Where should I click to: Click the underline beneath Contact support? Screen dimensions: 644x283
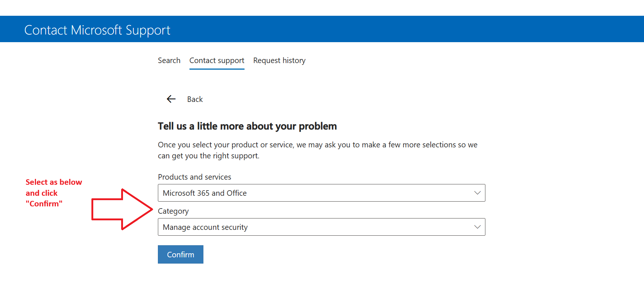pos(217,69)
